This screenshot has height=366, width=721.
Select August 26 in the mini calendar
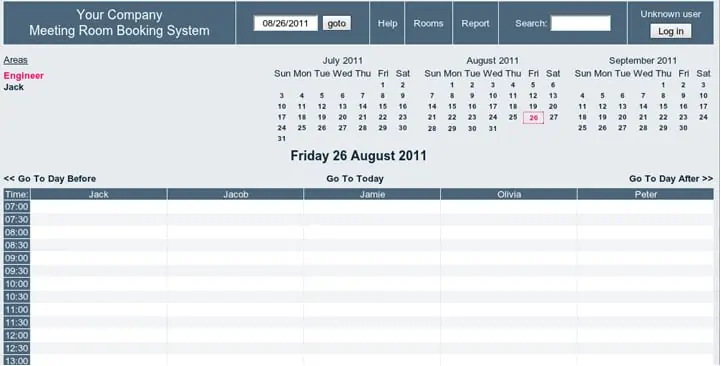click(x=533, y=118)
